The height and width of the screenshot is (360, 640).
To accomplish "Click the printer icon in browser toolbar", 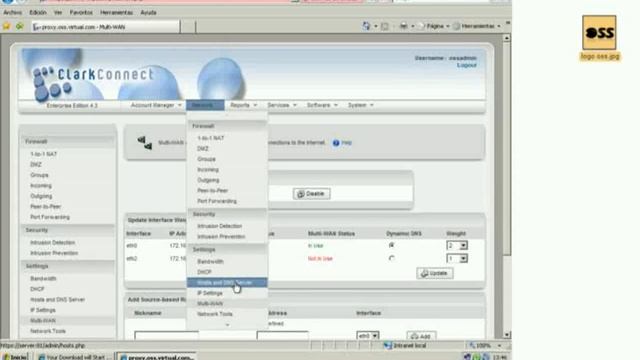I will (403, 26).
